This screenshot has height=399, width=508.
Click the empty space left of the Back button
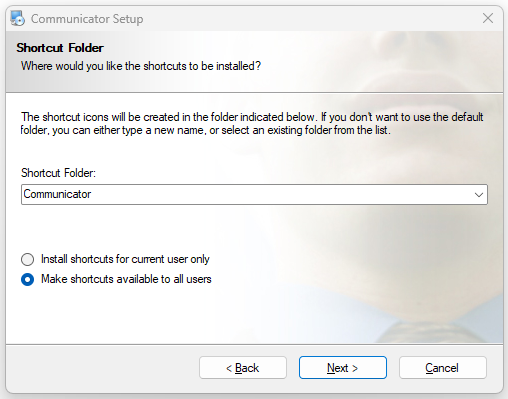[x=100, y=368]
